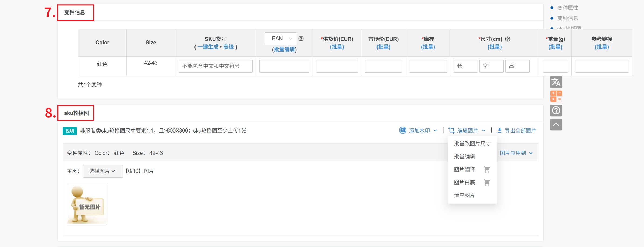The width and height of the screenshot is (644, 247).
Task: Click the shopping cart icon beside 图片翻译
Action: 487,169
